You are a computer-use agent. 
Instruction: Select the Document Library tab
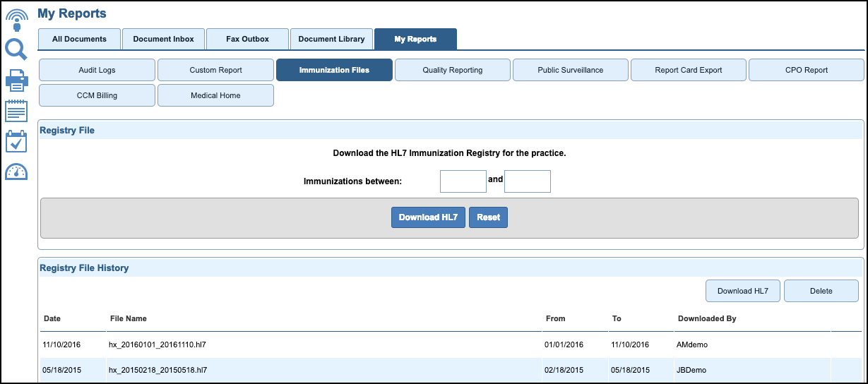tap(331, 40)
